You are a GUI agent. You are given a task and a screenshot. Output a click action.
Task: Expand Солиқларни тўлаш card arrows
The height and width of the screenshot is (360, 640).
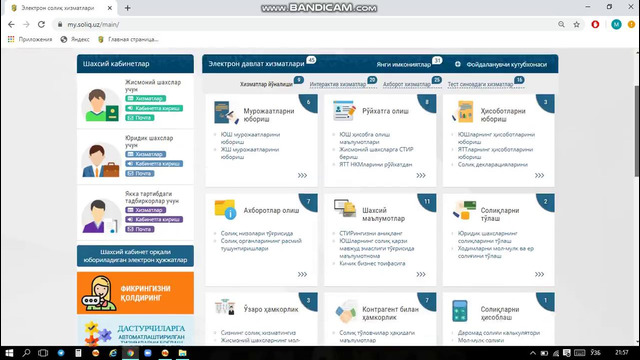coord(539,274)
